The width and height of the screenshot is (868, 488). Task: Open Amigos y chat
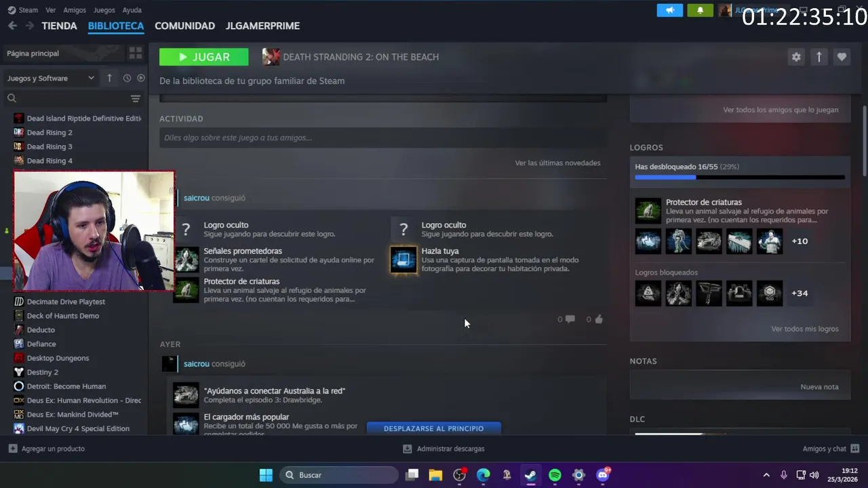click(831, 449)
